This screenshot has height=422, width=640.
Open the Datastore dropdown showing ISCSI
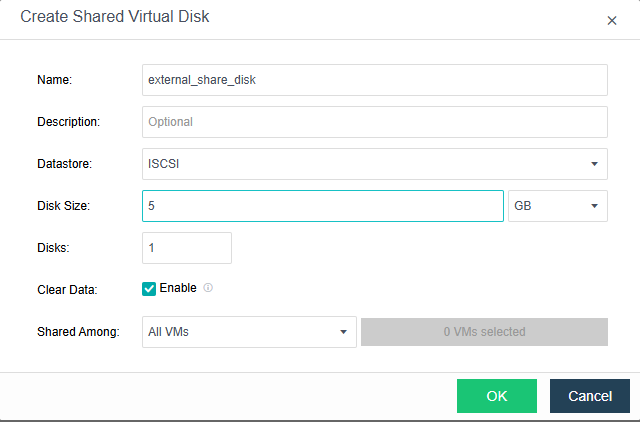click(374, 164)
